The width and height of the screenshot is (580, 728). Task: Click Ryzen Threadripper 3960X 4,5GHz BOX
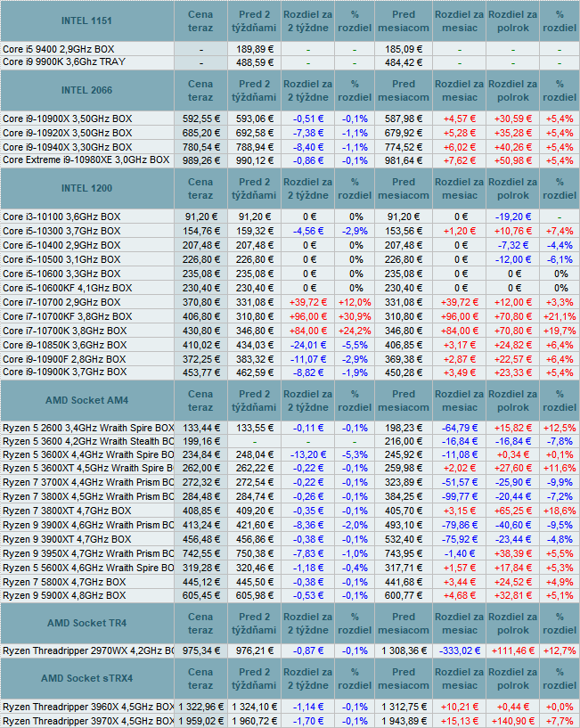pyautogui.click(x=88, y=708)
